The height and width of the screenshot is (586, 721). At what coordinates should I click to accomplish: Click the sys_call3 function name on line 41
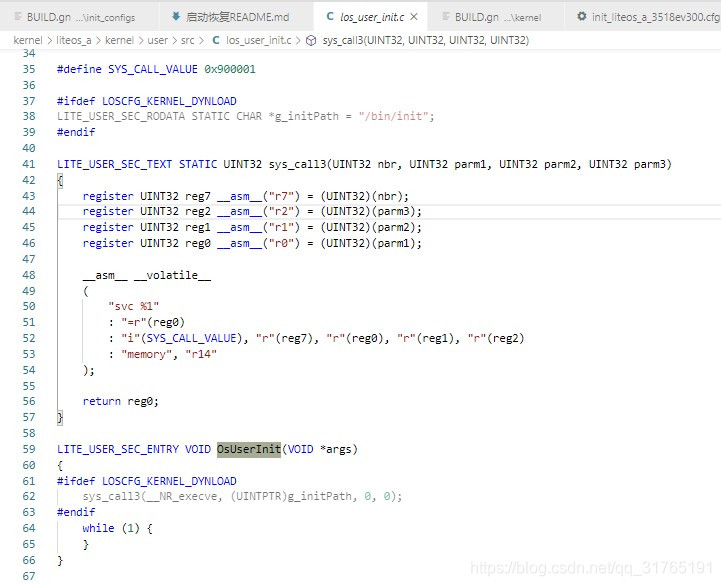[297, 164]
